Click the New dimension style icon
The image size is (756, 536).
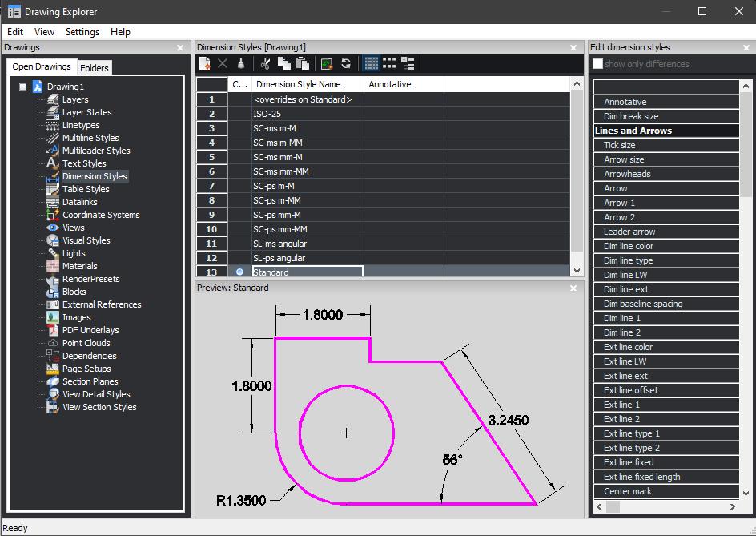coord(205,63)
